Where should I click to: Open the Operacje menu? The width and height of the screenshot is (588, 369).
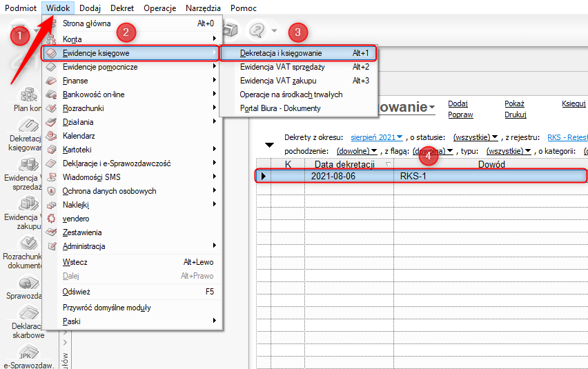pos(159,8)
